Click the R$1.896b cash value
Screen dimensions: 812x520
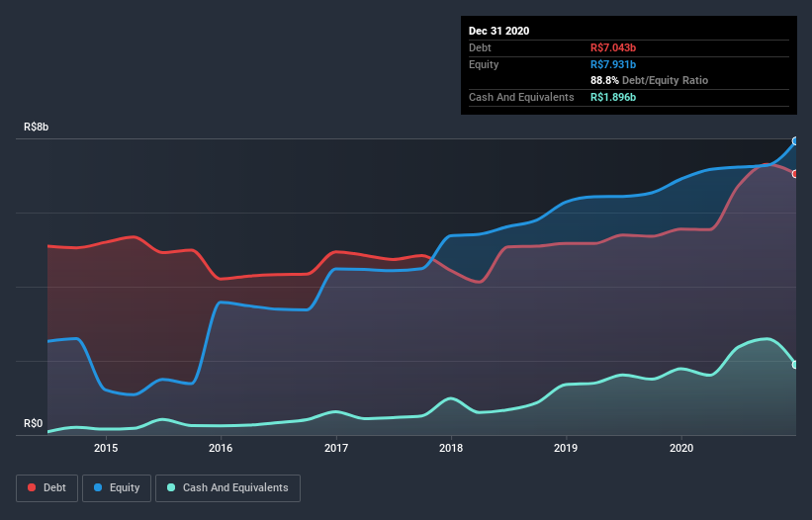pos(613,97)
